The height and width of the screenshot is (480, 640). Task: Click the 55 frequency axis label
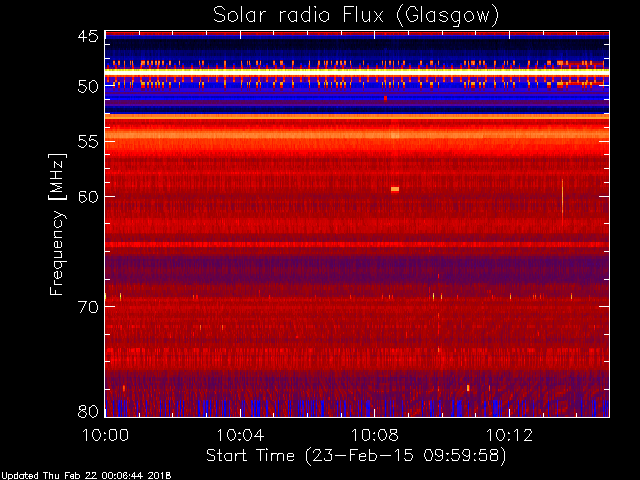coord(88,142)
